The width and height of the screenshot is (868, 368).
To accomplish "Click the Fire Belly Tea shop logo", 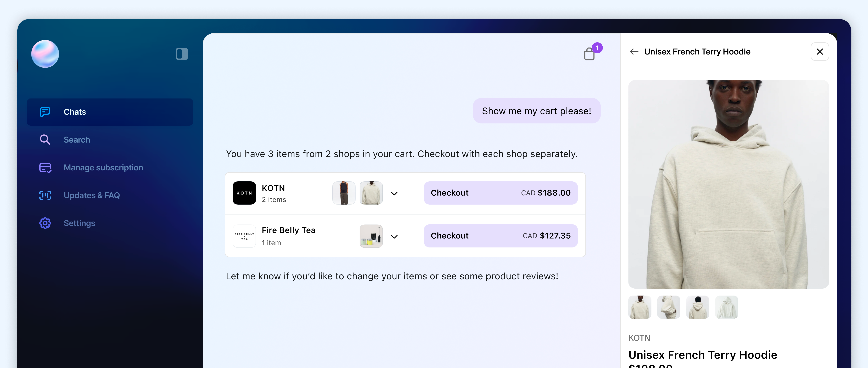I will point(244,236).
